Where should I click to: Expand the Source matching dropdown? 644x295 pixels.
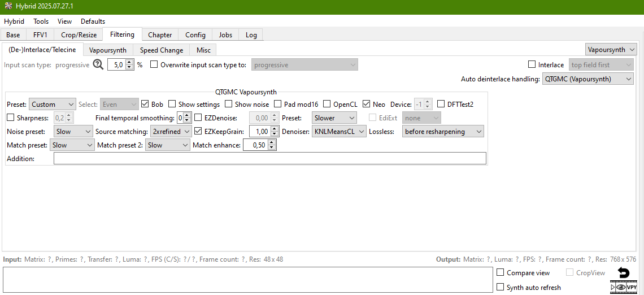pos(171,132)
